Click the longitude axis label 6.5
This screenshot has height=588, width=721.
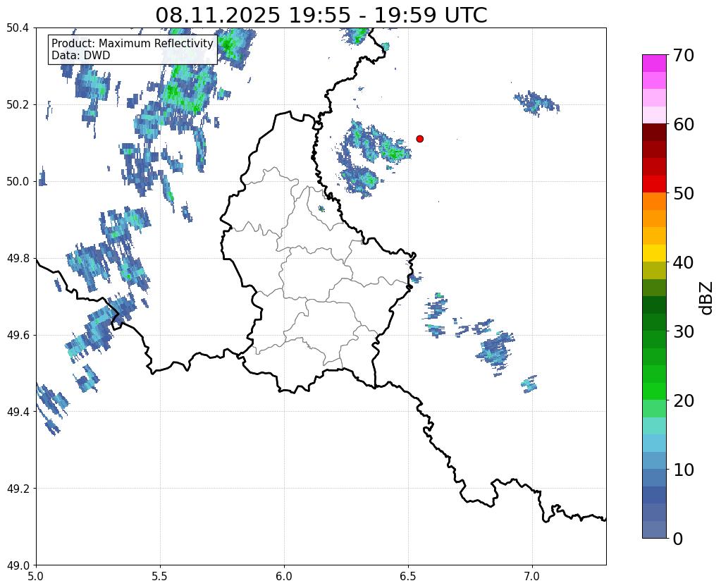408,577
